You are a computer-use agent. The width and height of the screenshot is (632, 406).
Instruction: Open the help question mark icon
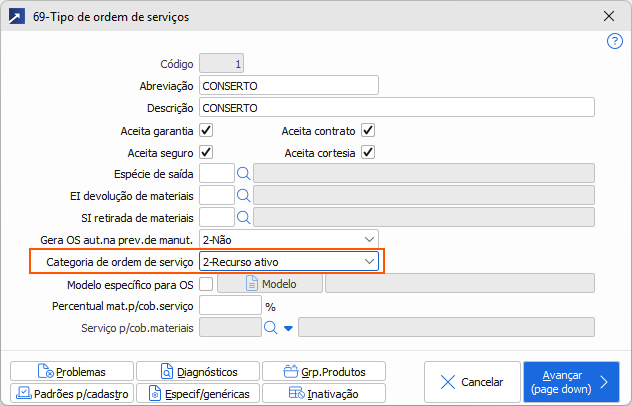click(x=614, y=41)
